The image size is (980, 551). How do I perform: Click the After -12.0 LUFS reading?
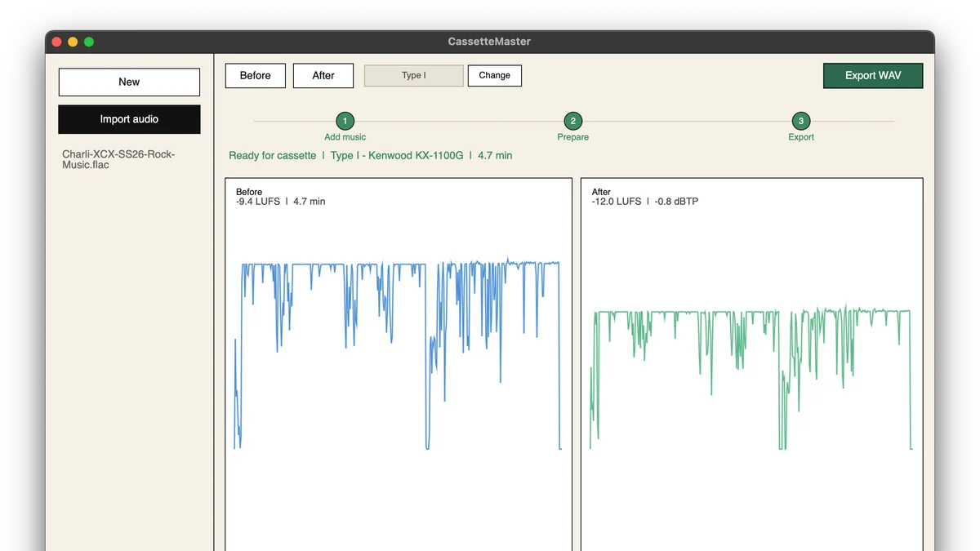click(616, 201)
